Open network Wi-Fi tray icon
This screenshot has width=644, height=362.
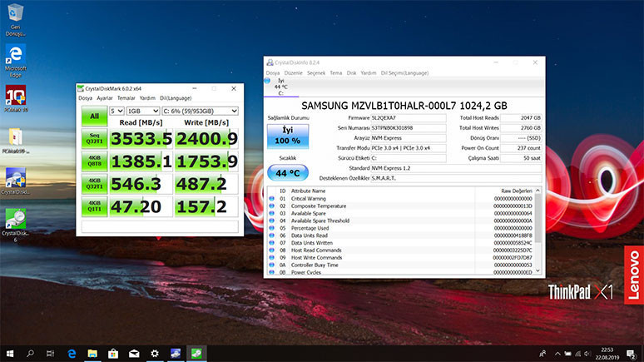[x=578, y=354]
